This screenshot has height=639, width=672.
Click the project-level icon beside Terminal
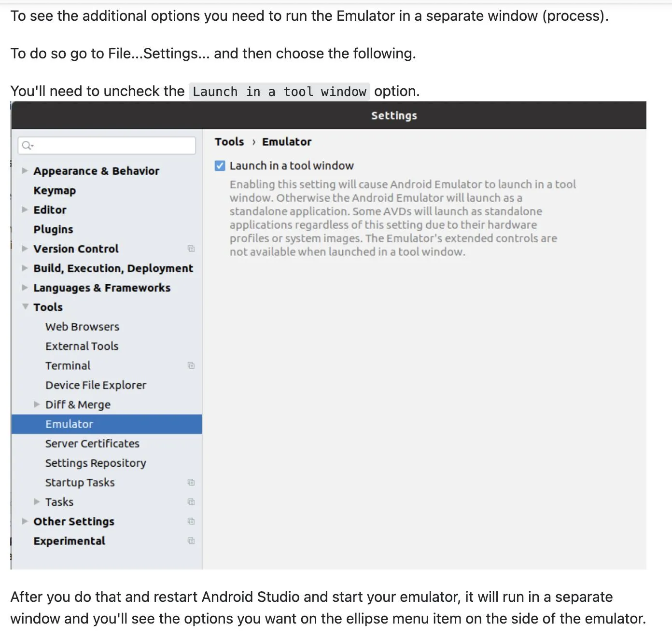click(191, 365)
